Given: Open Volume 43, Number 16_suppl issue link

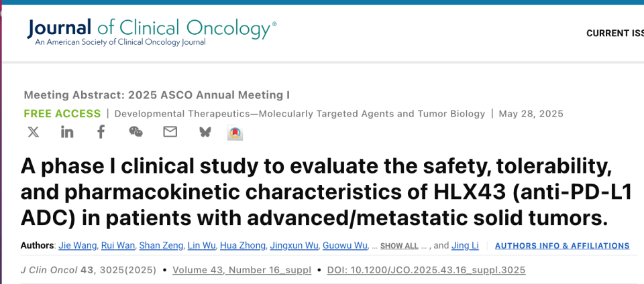Looking at the screenshot, I should pos(241,270).
